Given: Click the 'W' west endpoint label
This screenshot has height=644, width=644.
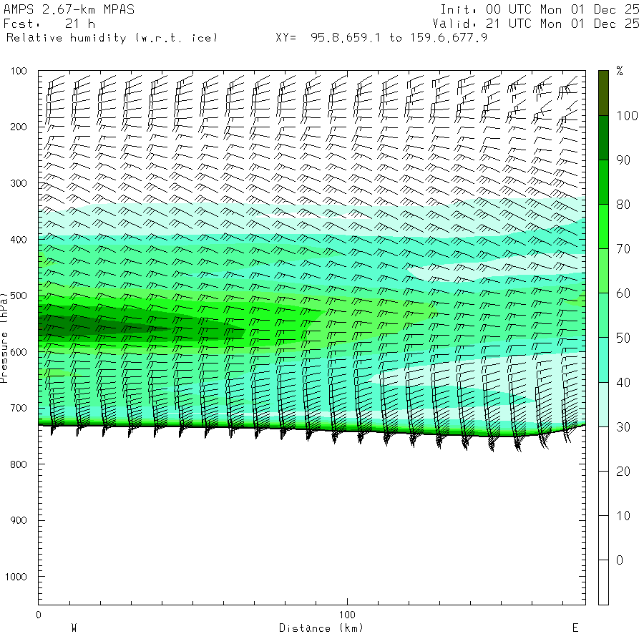Looking at the screenshot, I should click(74, 628).
